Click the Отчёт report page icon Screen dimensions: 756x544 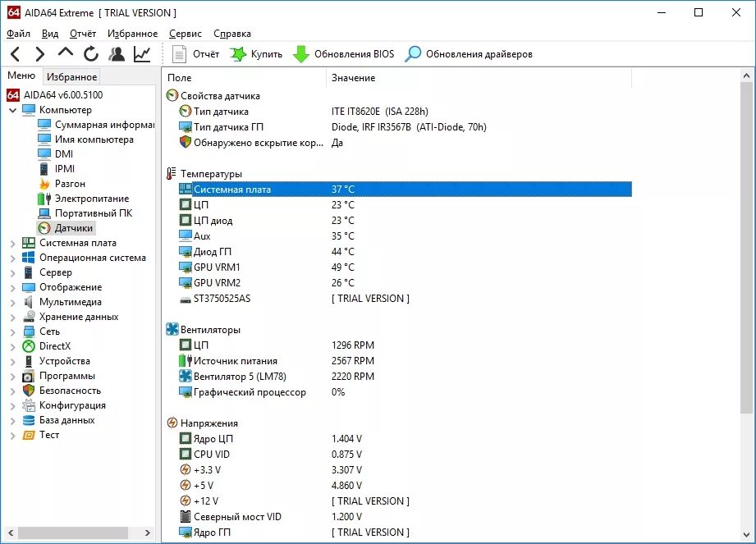180,54
